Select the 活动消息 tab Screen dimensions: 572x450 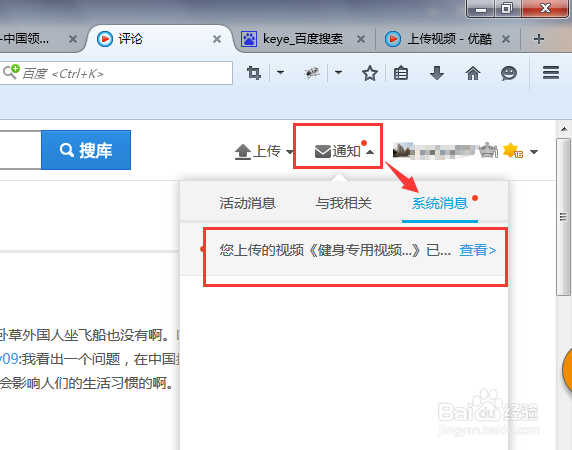[247, 203]
